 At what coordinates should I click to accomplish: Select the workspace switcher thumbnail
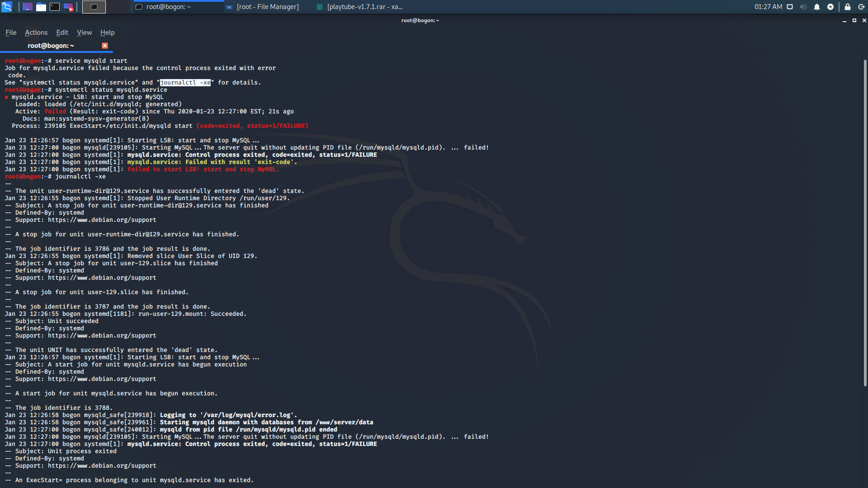point(94,7)
